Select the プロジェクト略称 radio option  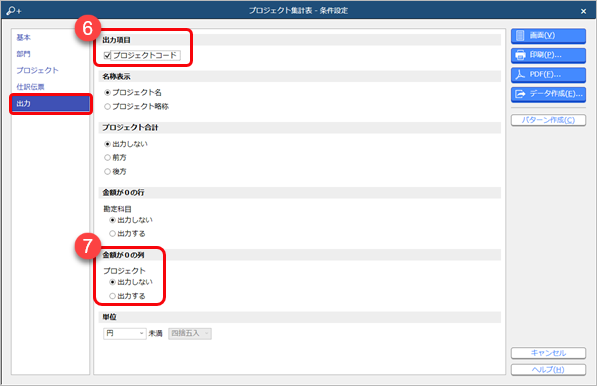point(107,107)
